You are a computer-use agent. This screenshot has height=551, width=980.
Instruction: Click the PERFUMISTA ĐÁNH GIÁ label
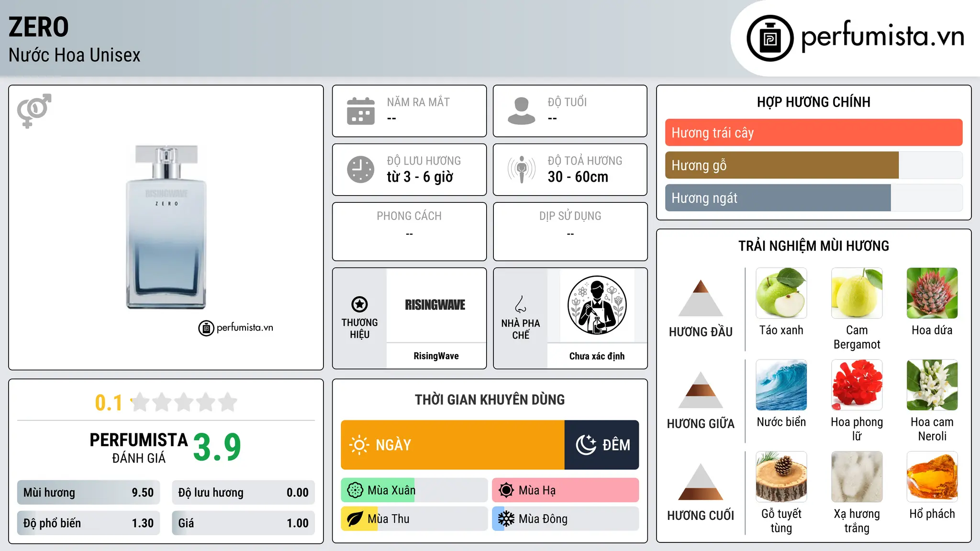(139, 448)
